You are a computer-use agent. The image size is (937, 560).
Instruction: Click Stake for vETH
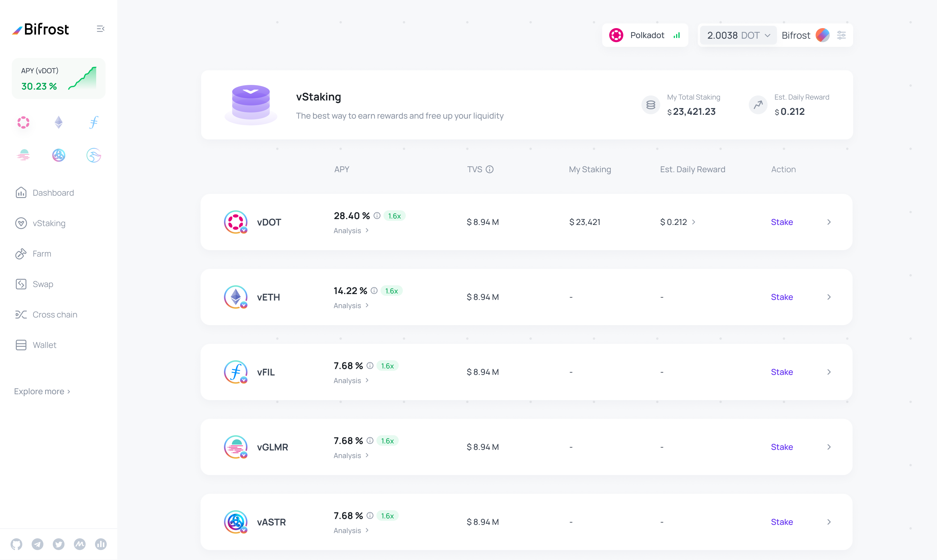coord(781,297)
